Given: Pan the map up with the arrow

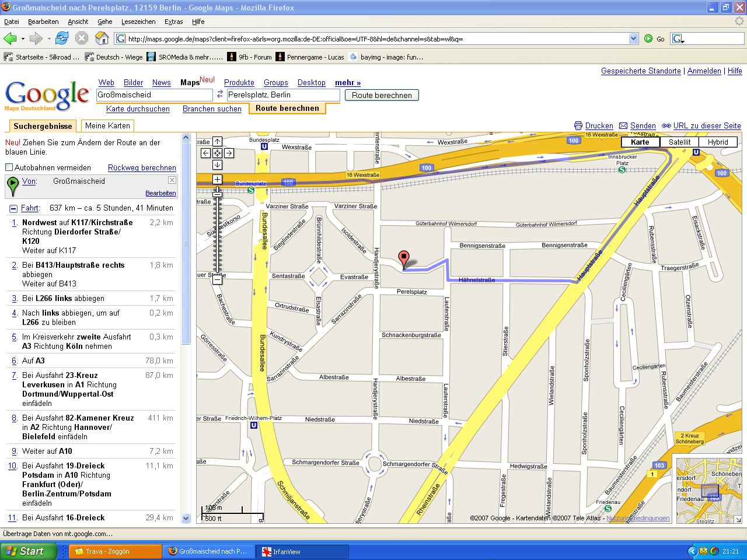Looking at the screenshot, I should [x=217, y=141].
